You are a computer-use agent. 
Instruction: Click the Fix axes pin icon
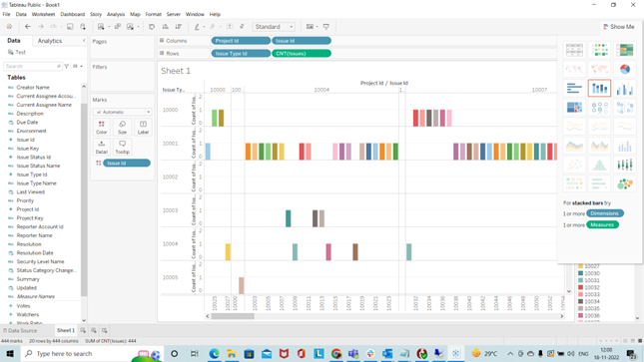(x=242, y=27)
